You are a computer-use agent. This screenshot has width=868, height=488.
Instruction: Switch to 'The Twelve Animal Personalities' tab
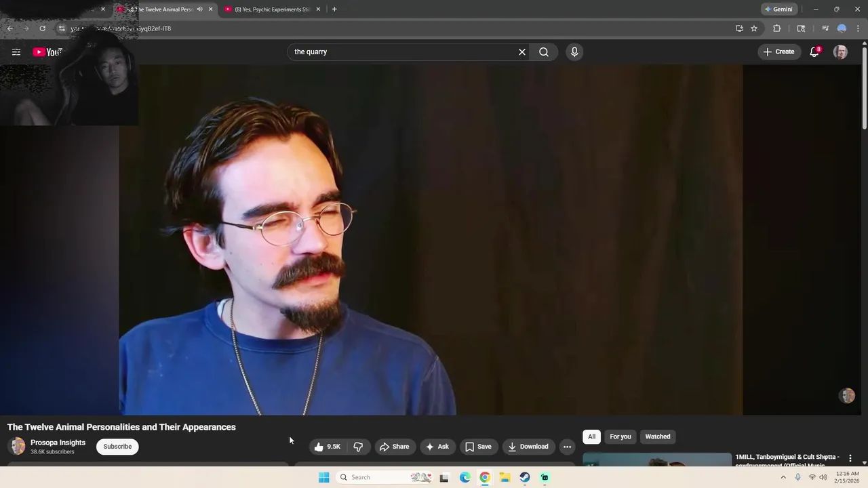point(164,9)
